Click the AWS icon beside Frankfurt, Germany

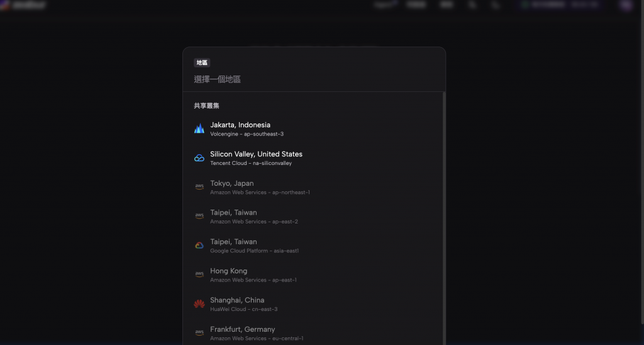199,333
